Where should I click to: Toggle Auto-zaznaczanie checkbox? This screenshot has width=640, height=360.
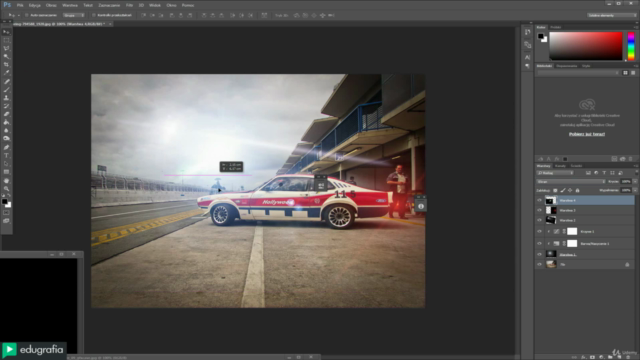click(27, 15)
